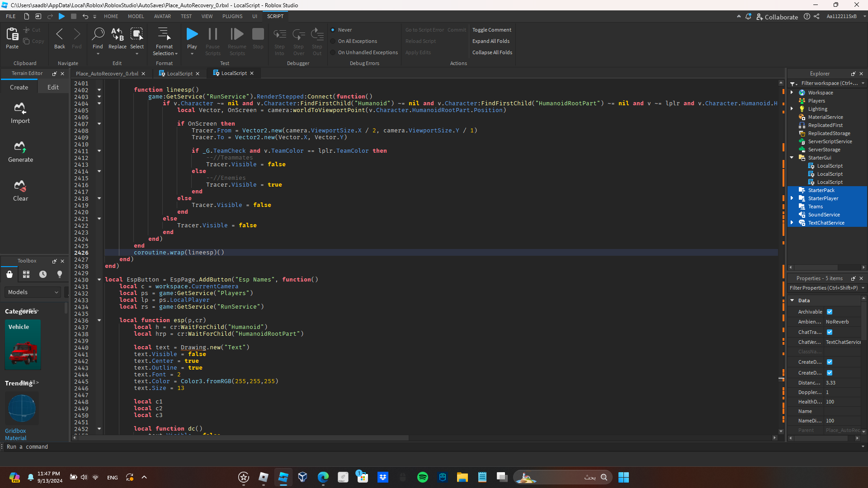Click the Collaborate button

(x=777, y=17)
